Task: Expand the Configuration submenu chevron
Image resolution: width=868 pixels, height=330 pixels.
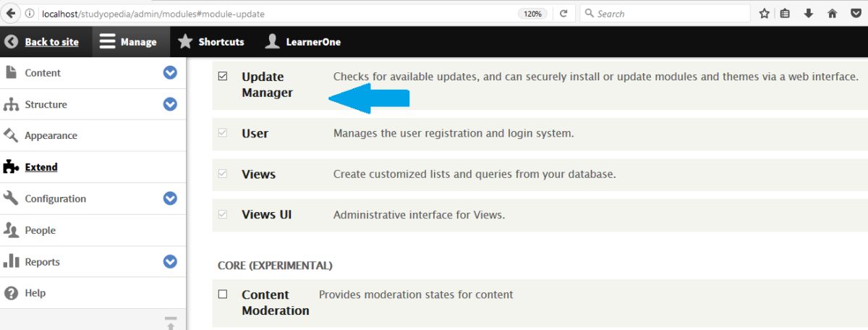Action: point(170,198)
